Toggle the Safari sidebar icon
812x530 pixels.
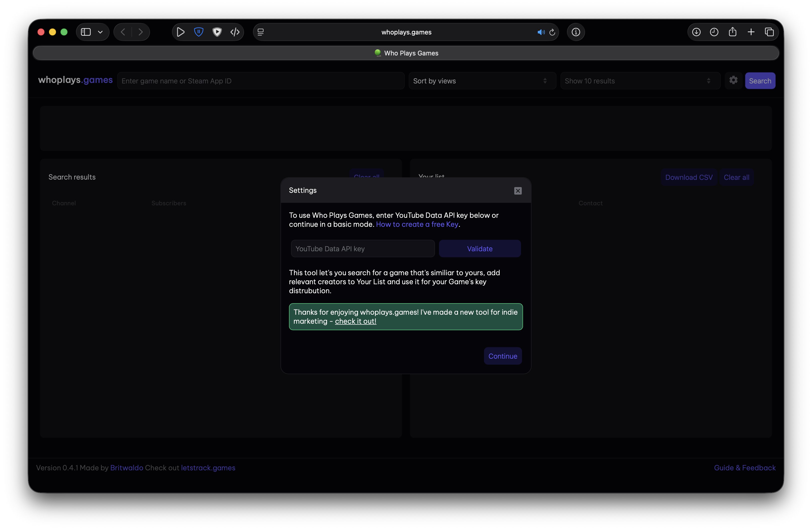tap(86, 32)
